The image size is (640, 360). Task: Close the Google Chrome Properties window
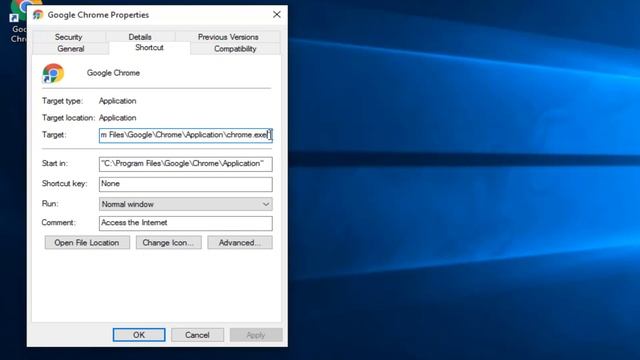point(277,14)
